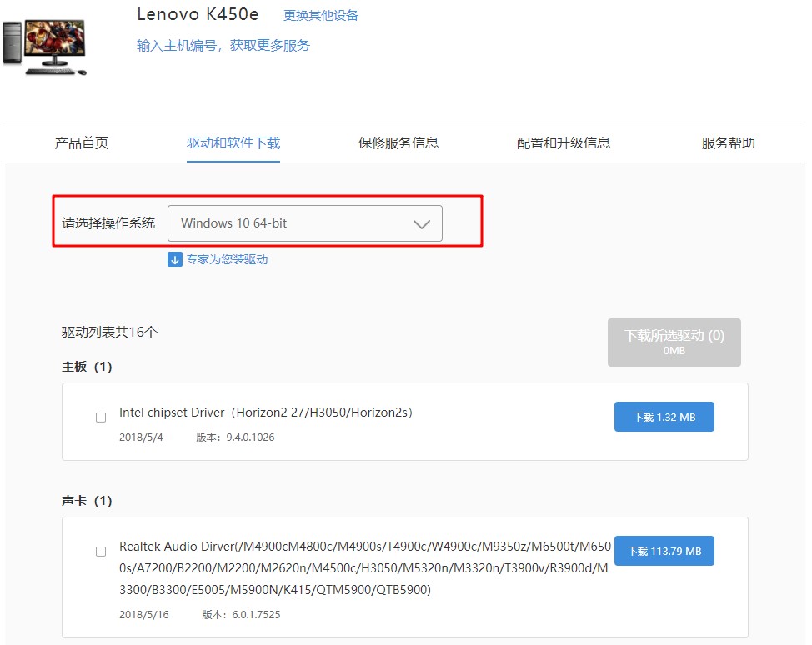Tick the Intel chipset Driver checkbox

[101, 417]
